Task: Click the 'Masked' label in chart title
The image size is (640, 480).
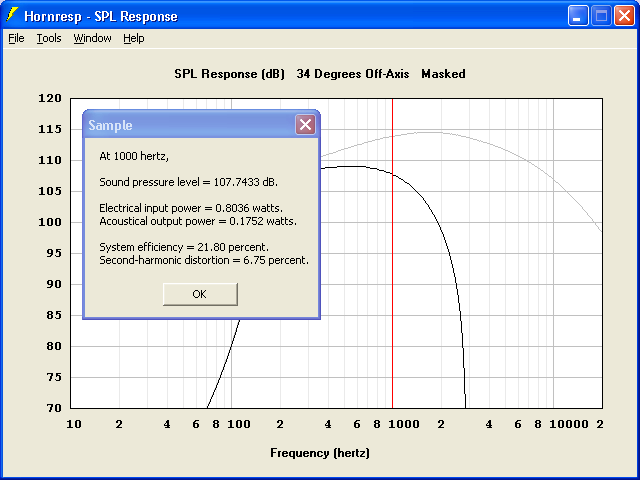Action: [443, 74]
